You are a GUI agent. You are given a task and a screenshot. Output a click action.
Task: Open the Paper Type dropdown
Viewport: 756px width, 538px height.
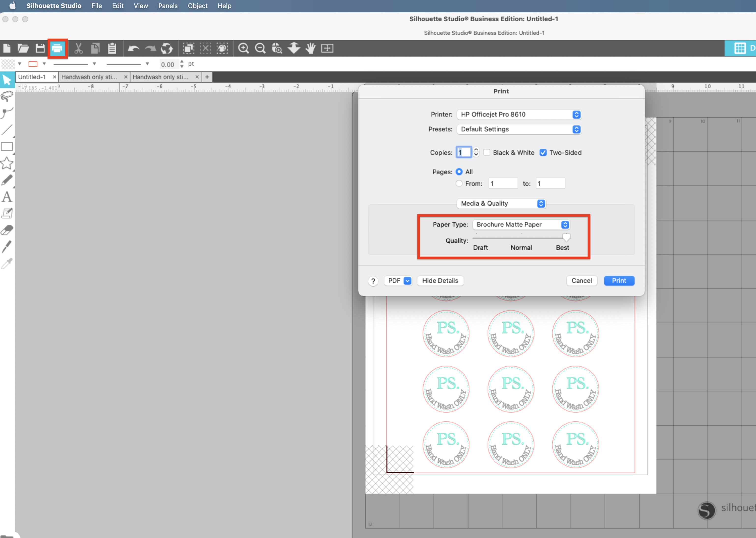click(x=521, y=224)
